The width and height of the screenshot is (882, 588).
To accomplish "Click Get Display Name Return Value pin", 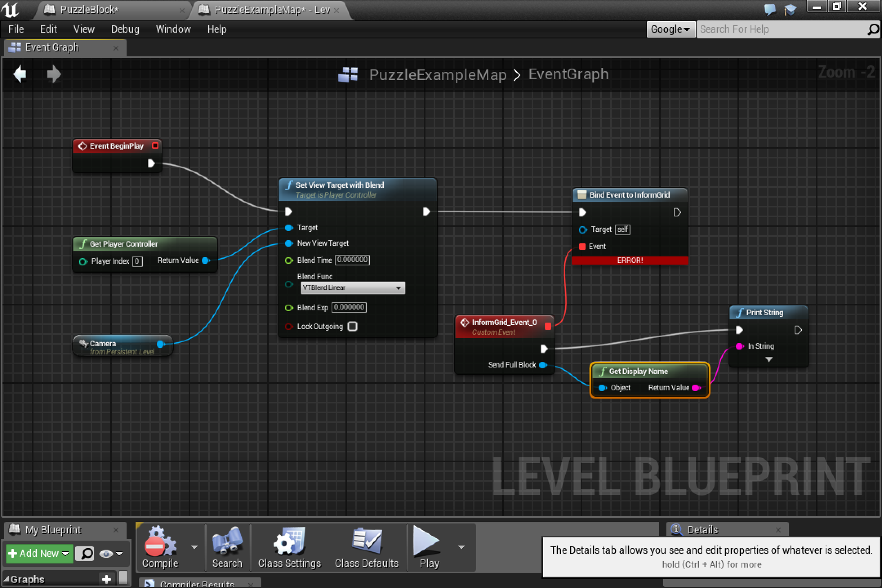I will pos(696,388).
